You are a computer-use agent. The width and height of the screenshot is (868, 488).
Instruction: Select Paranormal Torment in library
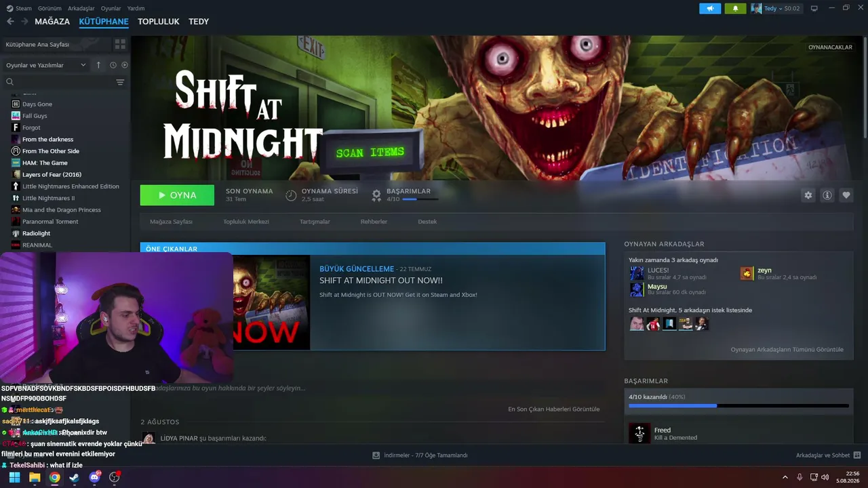point(50,222)
